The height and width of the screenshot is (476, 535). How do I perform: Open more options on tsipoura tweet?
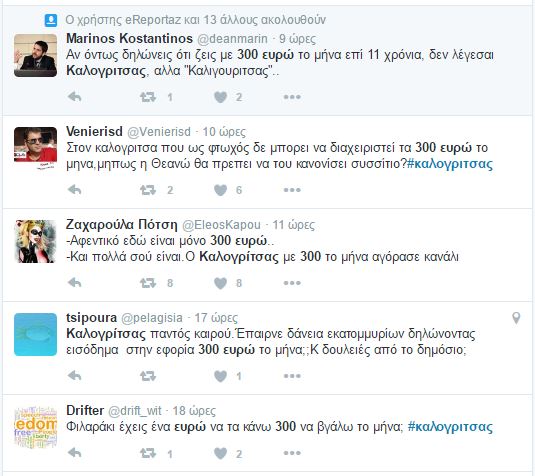292,376
